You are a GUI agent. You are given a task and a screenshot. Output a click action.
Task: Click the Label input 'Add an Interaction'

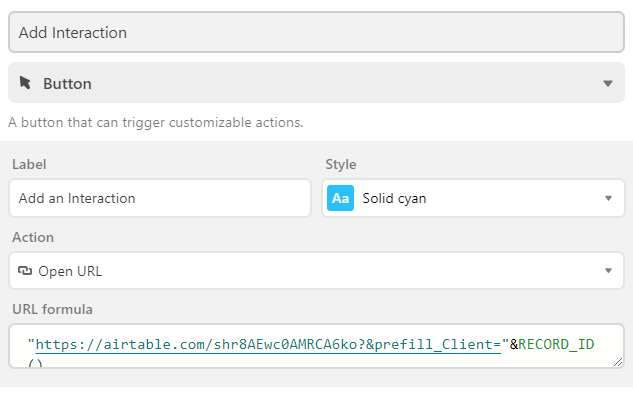pos(160,198)
